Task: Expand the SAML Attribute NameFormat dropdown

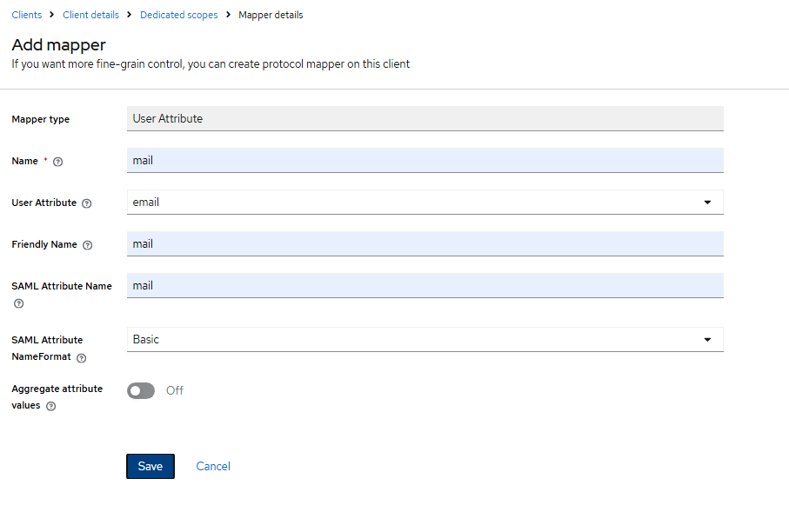Action: tap(425, 340)
